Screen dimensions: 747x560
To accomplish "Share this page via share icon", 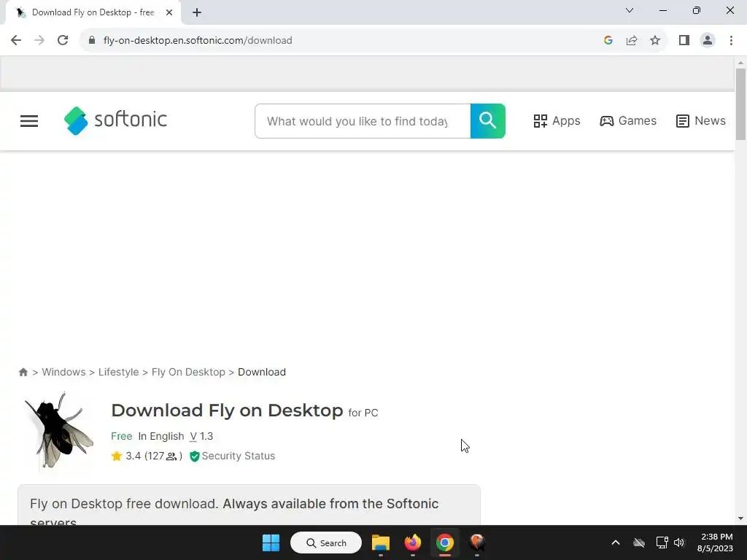I will point(632,41).
